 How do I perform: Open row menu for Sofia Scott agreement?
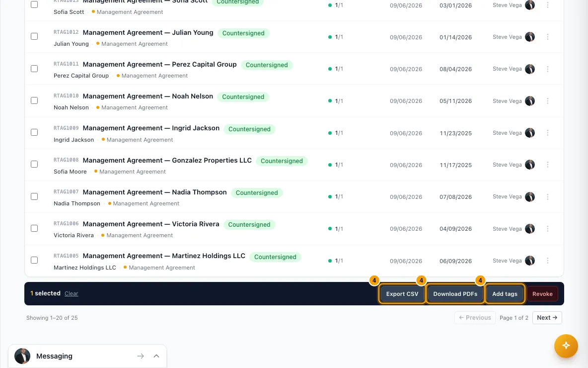pos(547,5)
